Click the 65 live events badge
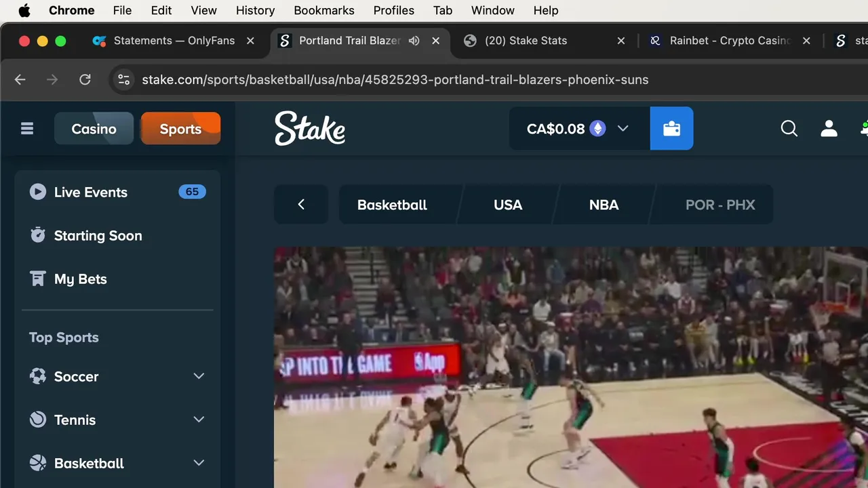 pos(192,192)
